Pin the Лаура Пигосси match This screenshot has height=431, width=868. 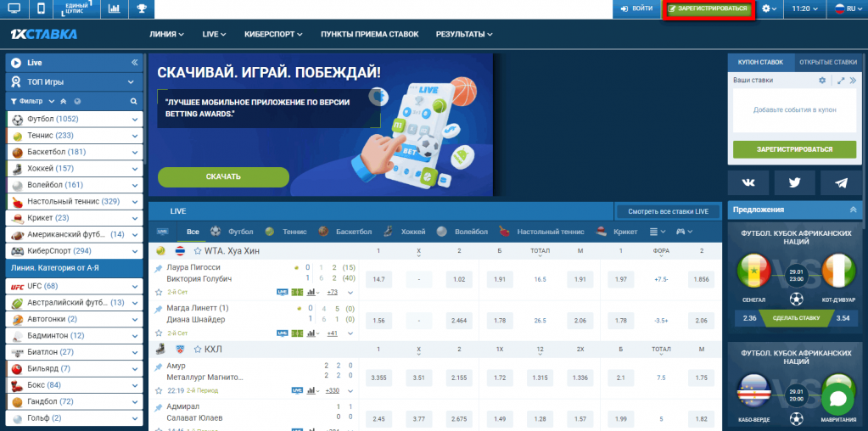[159, 268]
